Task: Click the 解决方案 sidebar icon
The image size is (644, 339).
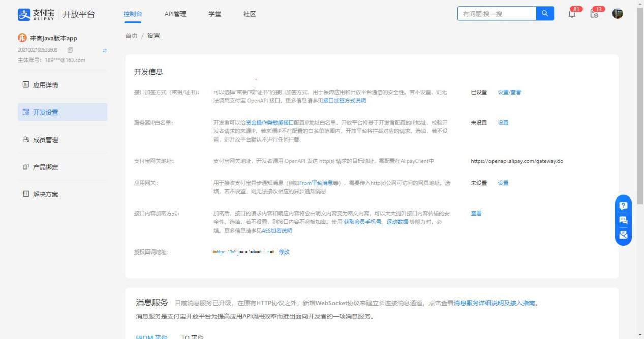Action: click(26, 194)
